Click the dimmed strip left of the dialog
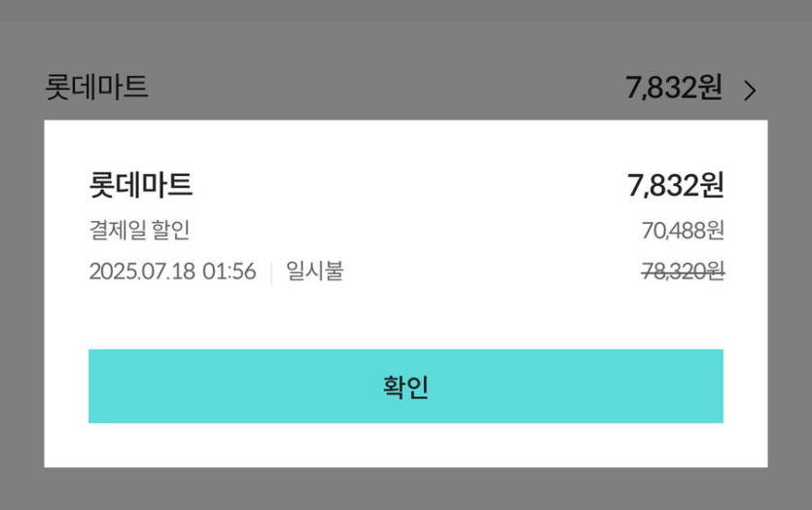 tap(21, 292)
